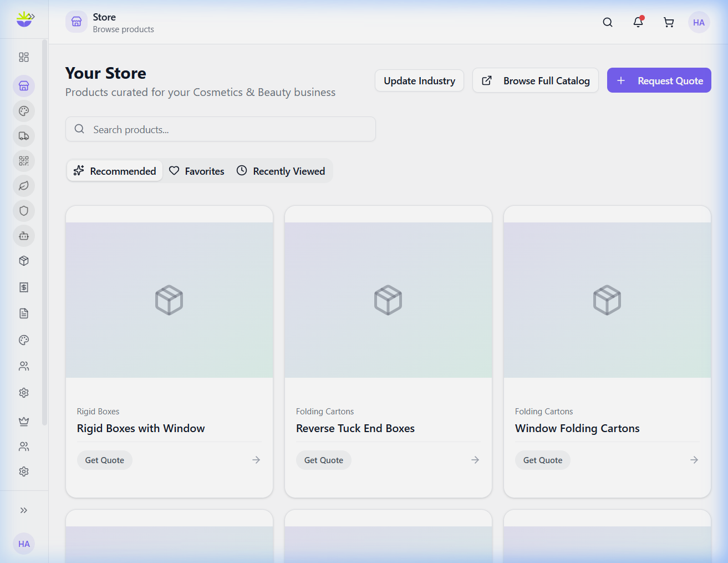Image resolution: width=728 pixels, height=563 pixels.
Task: Open the gear icon just above the crown
Action: coord(24,393)
